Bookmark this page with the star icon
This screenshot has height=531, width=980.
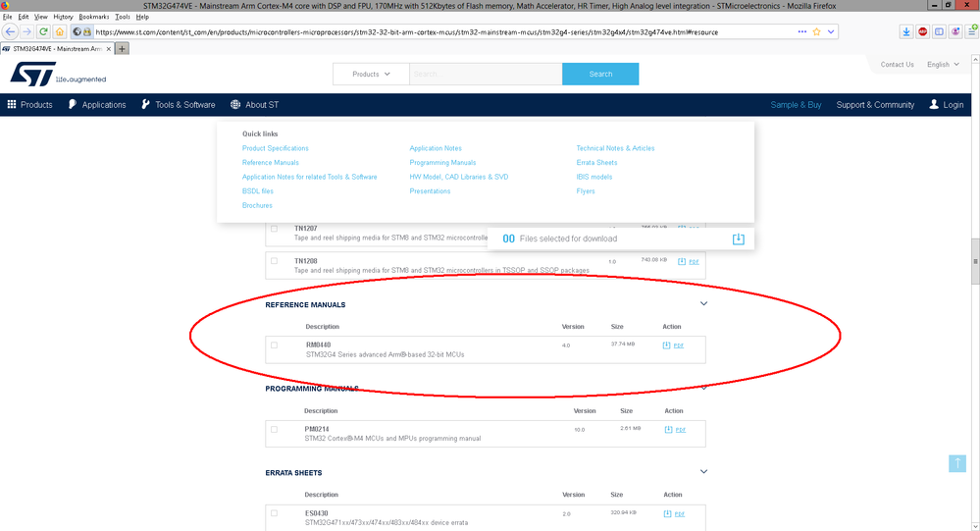[x=816, y=31]
